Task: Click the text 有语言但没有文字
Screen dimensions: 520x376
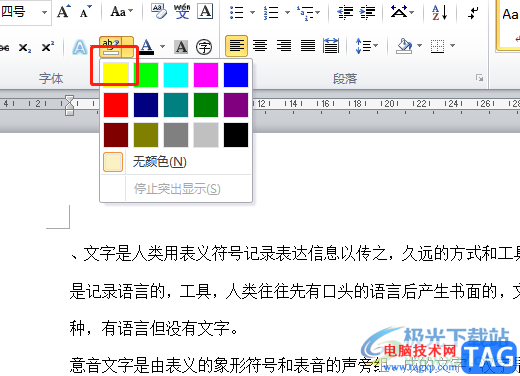Action: (x=166, y=328)
